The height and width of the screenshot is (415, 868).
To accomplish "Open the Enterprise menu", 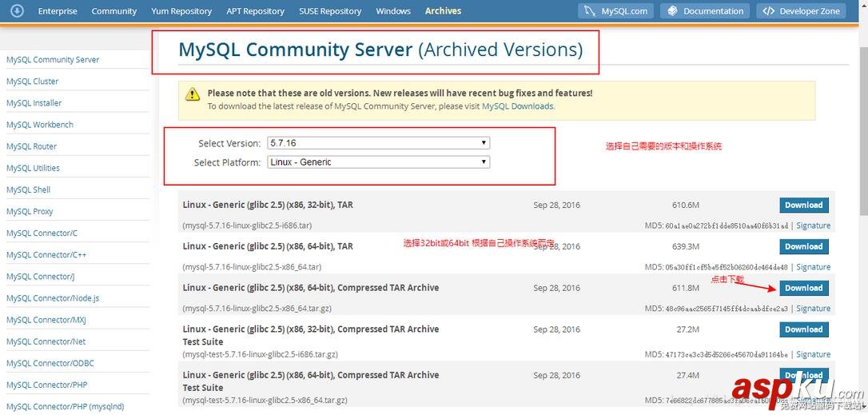I will 58,11.
